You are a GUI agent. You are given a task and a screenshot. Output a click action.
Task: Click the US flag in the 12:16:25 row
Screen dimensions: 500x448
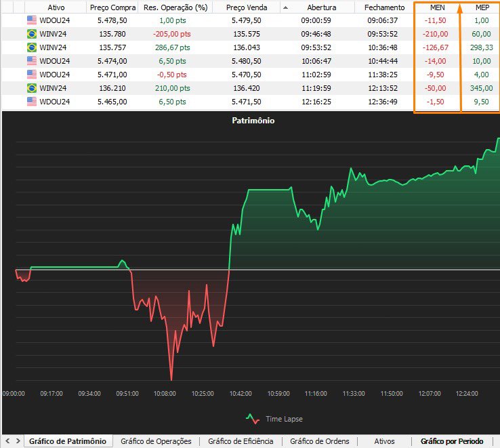pyautogui.click(x=32, y=102)
